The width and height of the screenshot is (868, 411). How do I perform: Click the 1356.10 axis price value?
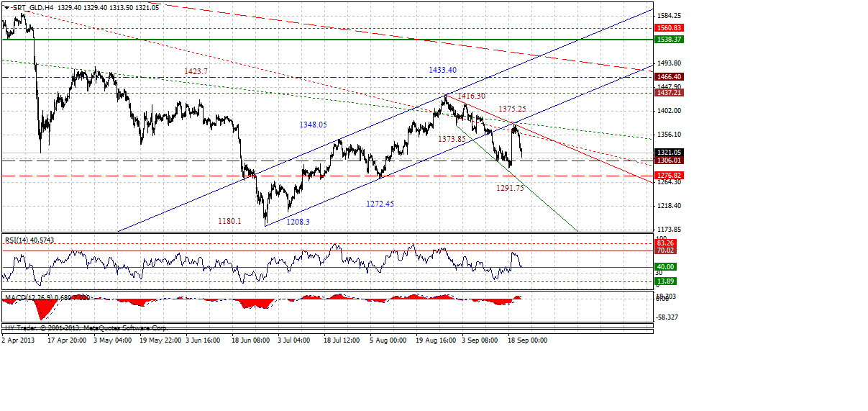point(669,134)
